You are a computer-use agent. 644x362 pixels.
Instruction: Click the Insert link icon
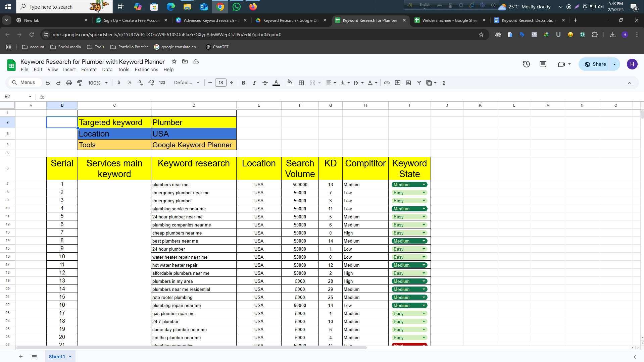[x=387, y=83]
